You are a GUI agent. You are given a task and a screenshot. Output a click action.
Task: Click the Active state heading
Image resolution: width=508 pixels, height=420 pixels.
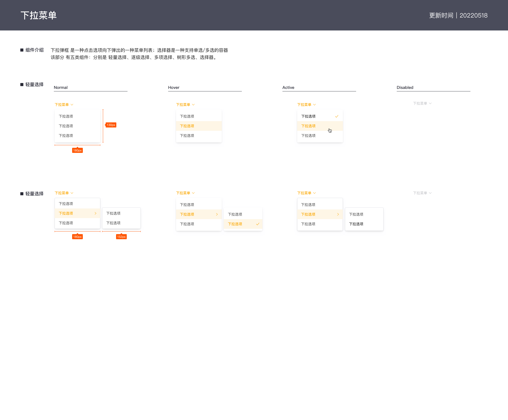[x=288, y=87]
